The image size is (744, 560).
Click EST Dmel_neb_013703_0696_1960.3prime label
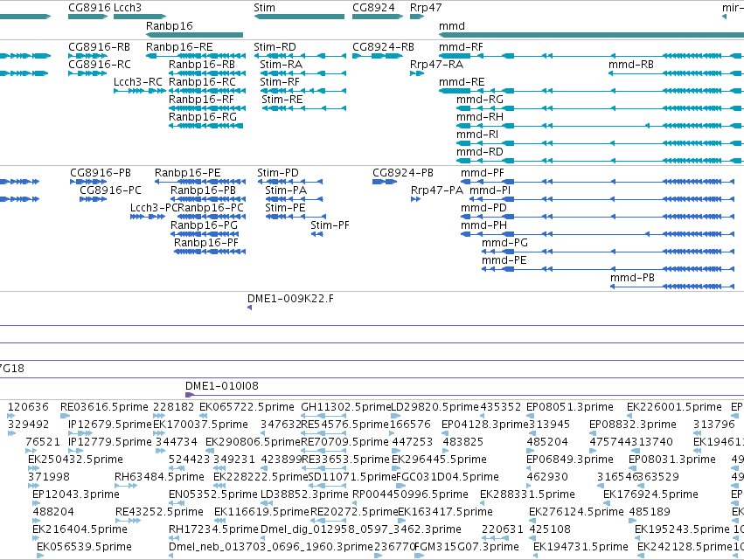pos(270,547)
